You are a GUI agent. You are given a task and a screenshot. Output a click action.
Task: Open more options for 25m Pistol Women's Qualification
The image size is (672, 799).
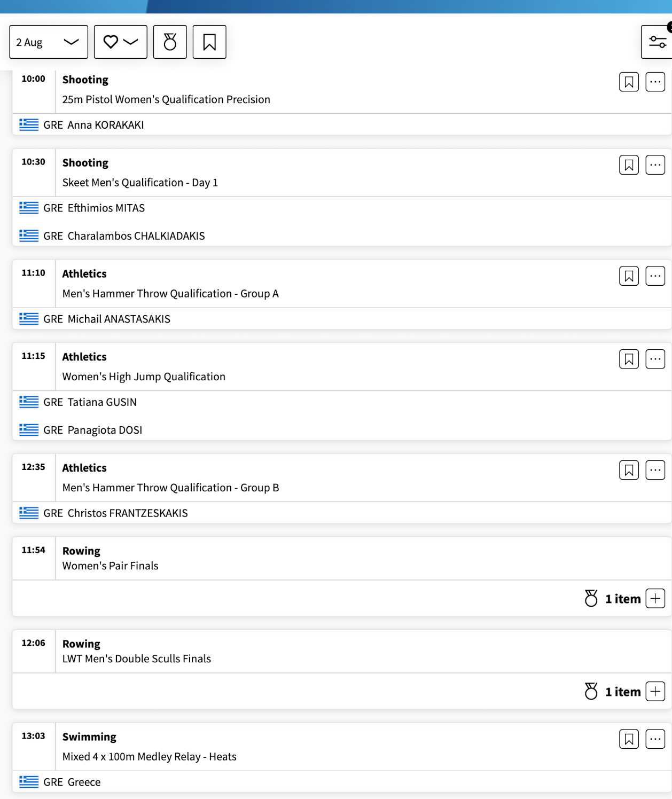tap(655, 82)
